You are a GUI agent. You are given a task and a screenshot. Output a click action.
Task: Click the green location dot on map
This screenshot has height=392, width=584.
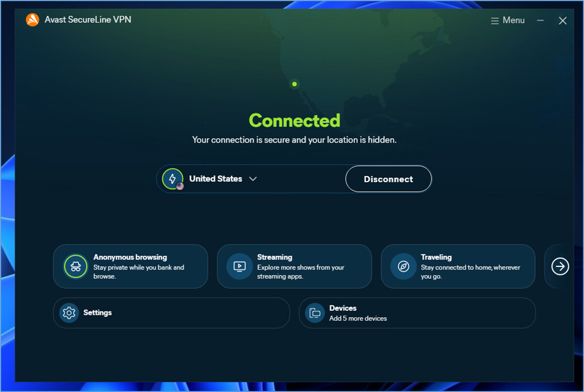point(294,84)
